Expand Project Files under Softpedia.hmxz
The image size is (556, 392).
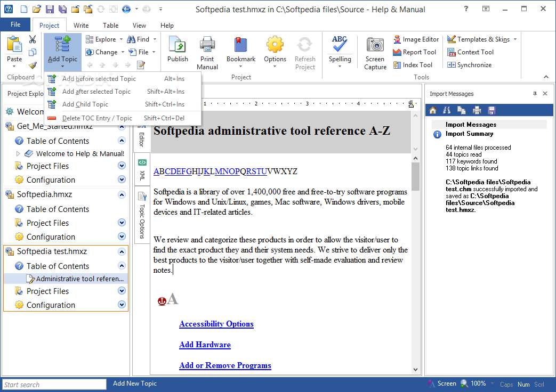tap(122, 223)
